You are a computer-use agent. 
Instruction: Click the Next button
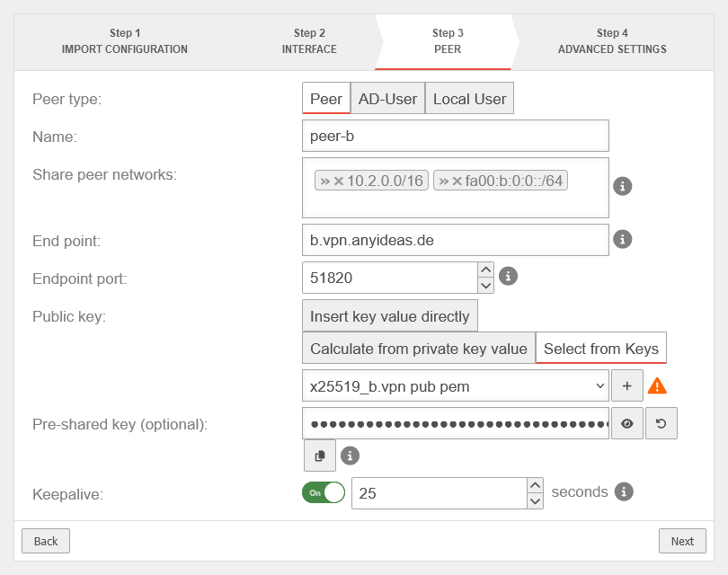[x=682, y=541]
